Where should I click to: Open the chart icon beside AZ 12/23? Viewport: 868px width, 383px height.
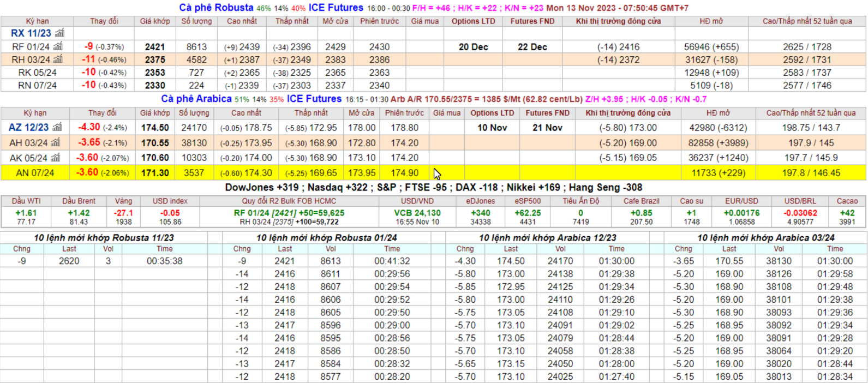point(57,128)
